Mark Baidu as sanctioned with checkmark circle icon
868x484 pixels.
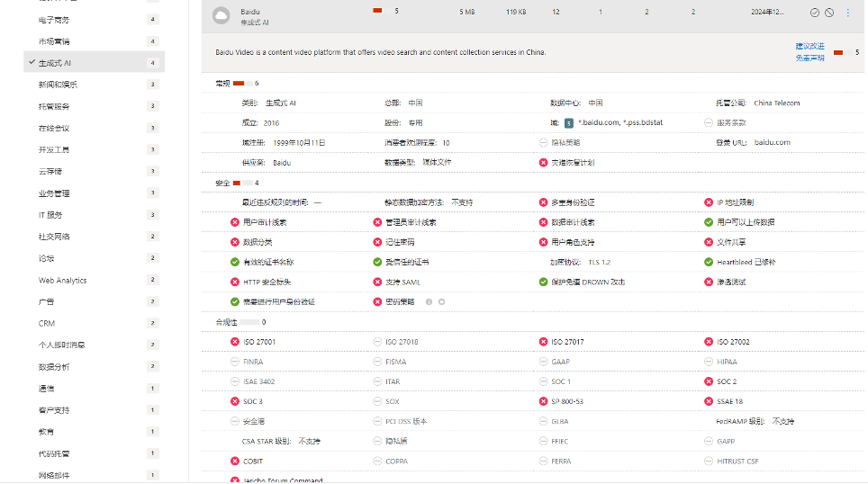click(814, 13)
